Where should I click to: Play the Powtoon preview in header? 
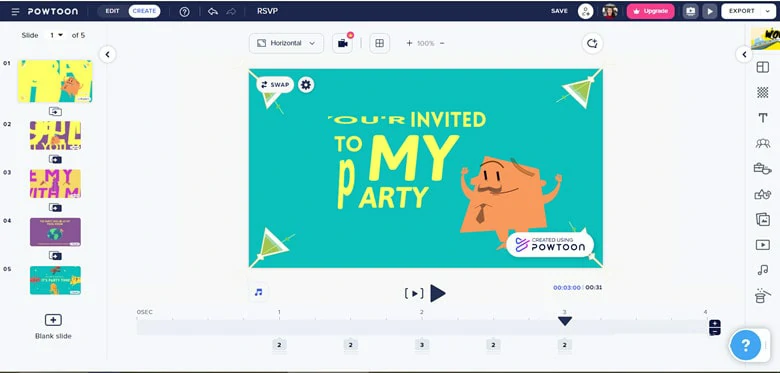pyautogui.click(x=710, y=11)
